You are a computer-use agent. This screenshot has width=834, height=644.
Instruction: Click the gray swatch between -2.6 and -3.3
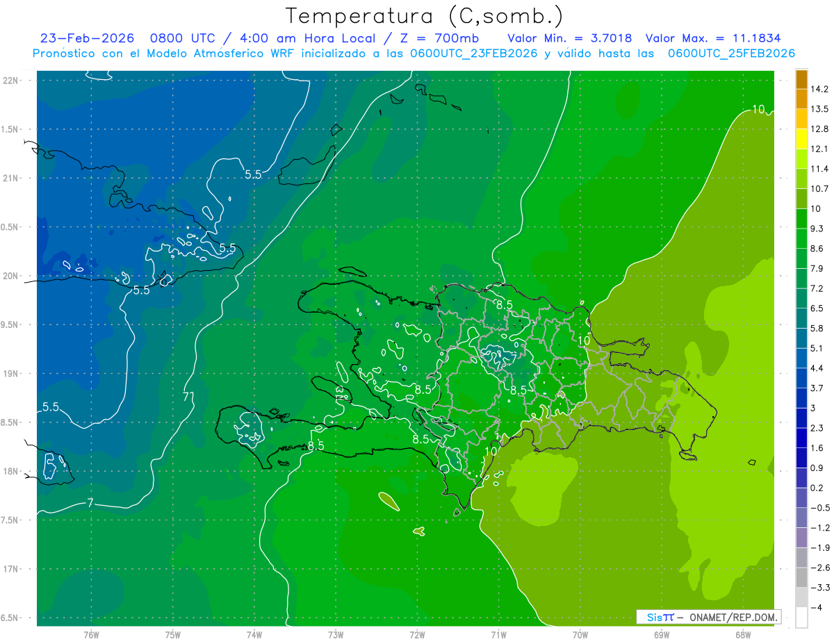click(x=801, y=577)
